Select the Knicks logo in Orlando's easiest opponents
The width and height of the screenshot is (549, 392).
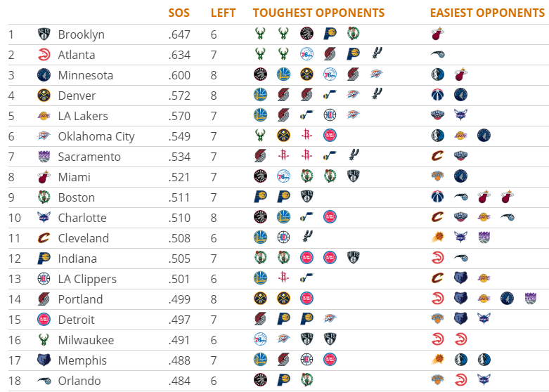(437, 379)
